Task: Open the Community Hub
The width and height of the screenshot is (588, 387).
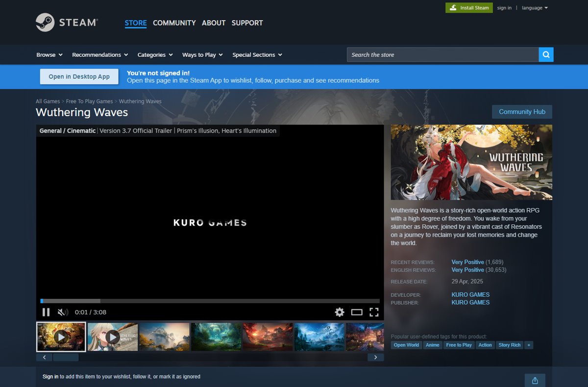Action: (522, 112)
